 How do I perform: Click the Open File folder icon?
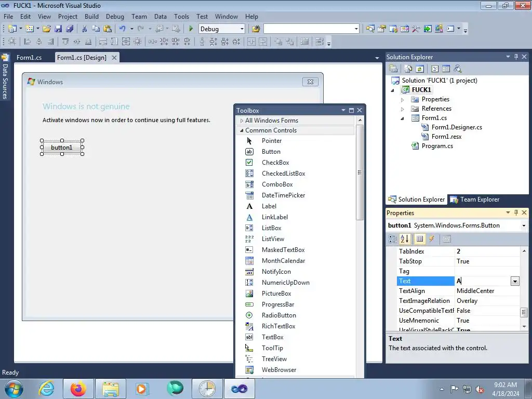tap(46, 29)
